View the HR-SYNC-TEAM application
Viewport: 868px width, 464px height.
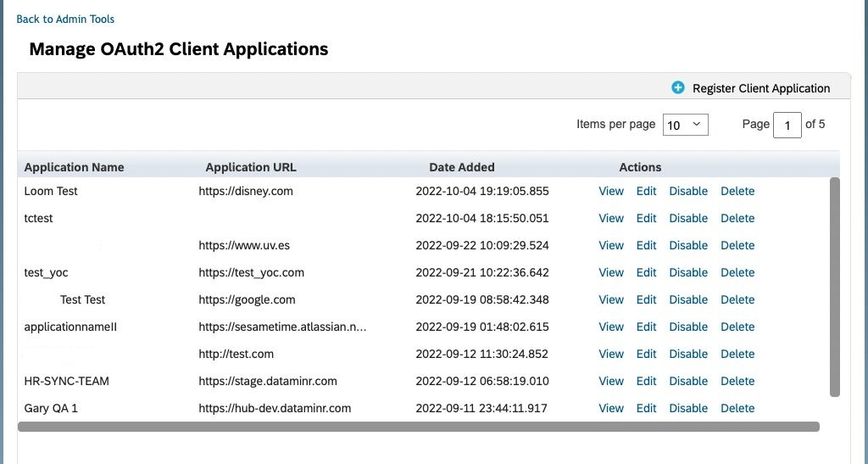coord(611,381)
